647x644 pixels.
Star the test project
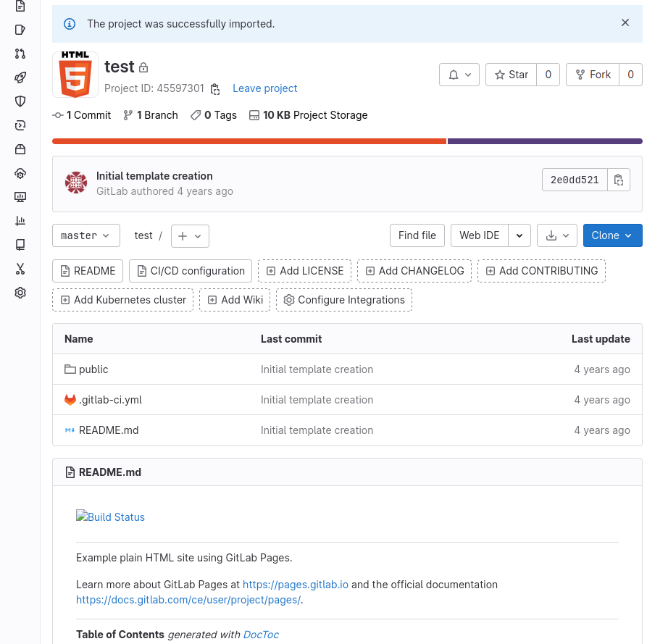[x=511, y=74]
